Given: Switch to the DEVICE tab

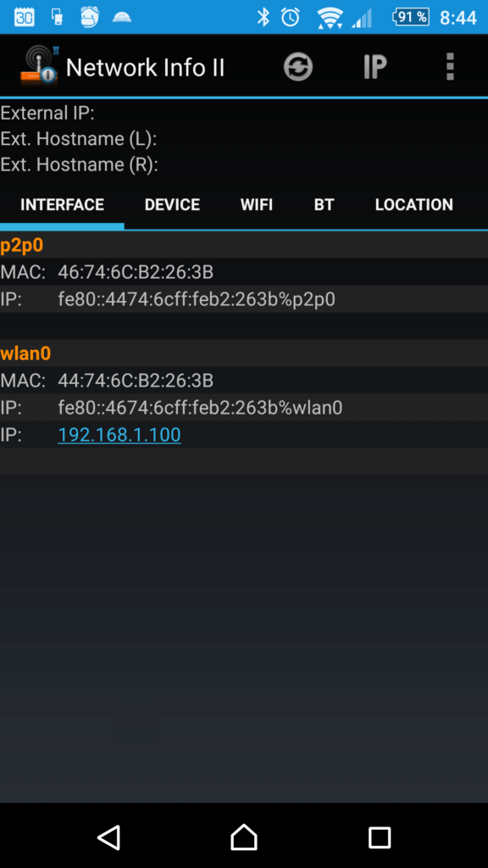Looking at the screenshot, I should (172, 205).
